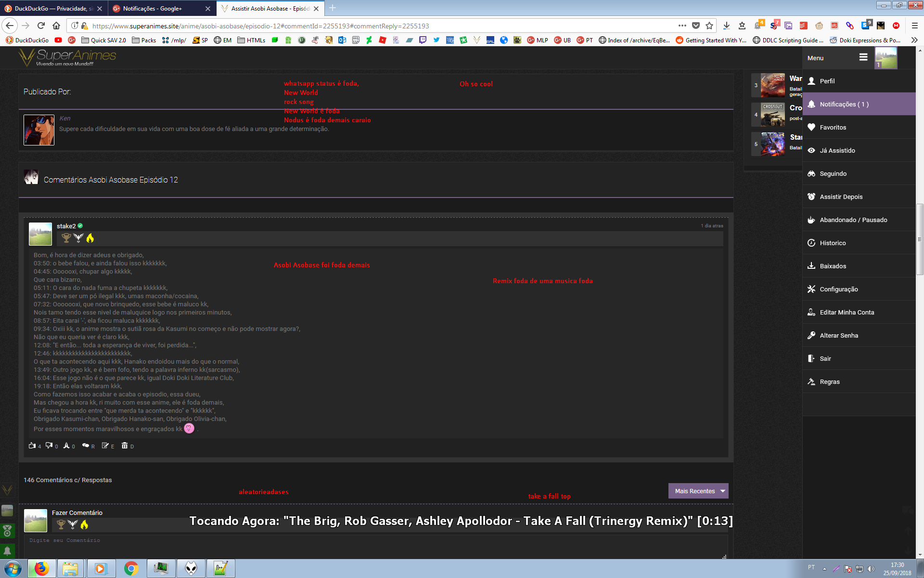Open Notificações ( 1 ) menu item
This screenshot has width=924, height=578.
pos(844,104)
